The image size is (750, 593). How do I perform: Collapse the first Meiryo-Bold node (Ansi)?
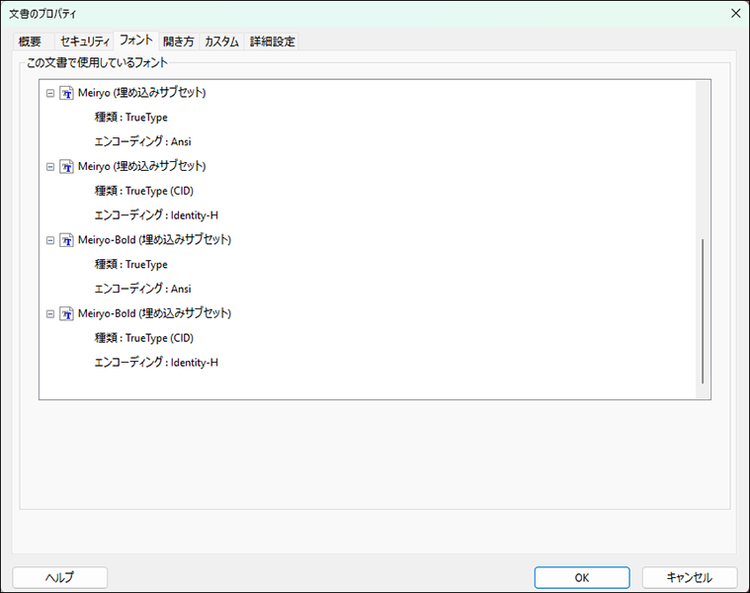[x=50, y=241]
